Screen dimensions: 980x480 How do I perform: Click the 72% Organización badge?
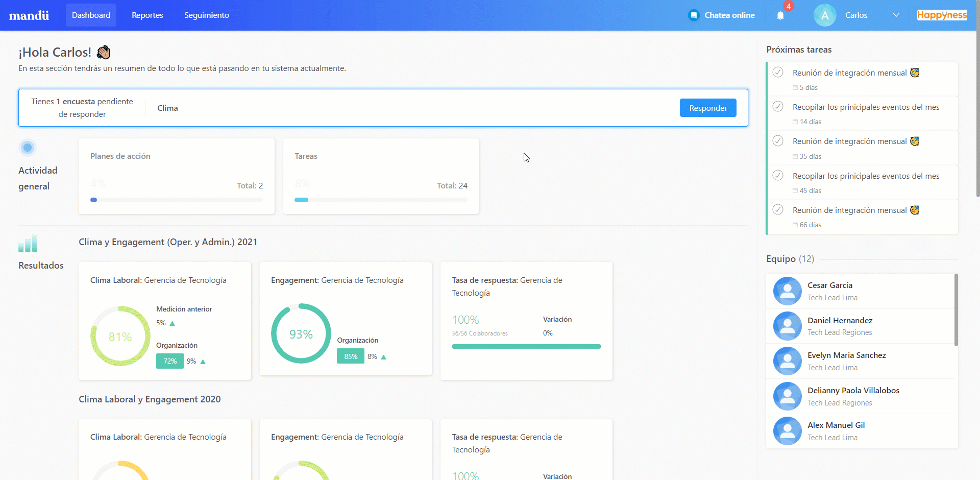click(170, 361)
